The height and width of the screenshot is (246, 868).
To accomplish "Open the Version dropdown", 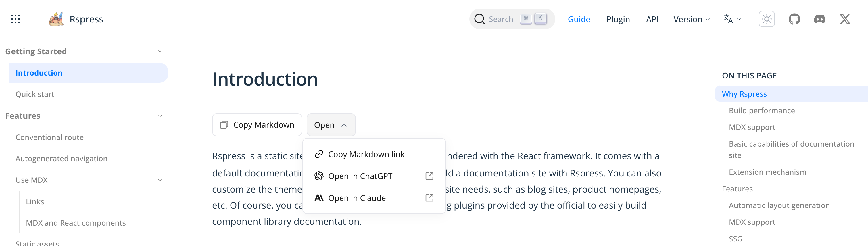I will 692,19.
